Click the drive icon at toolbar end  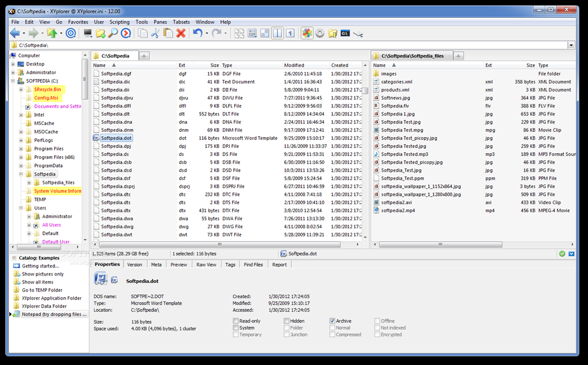click(x=358, y=34)
